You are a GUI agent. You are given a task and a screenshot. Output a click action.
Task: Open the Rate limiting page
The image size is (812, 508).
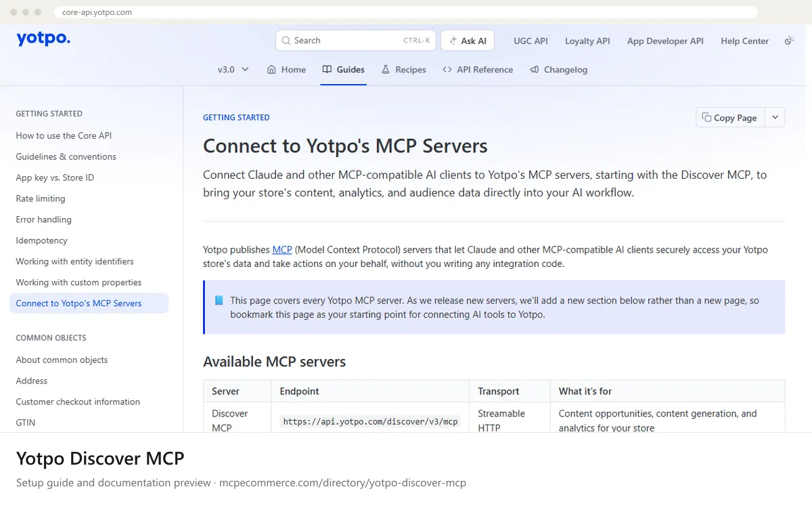(41, 198)
